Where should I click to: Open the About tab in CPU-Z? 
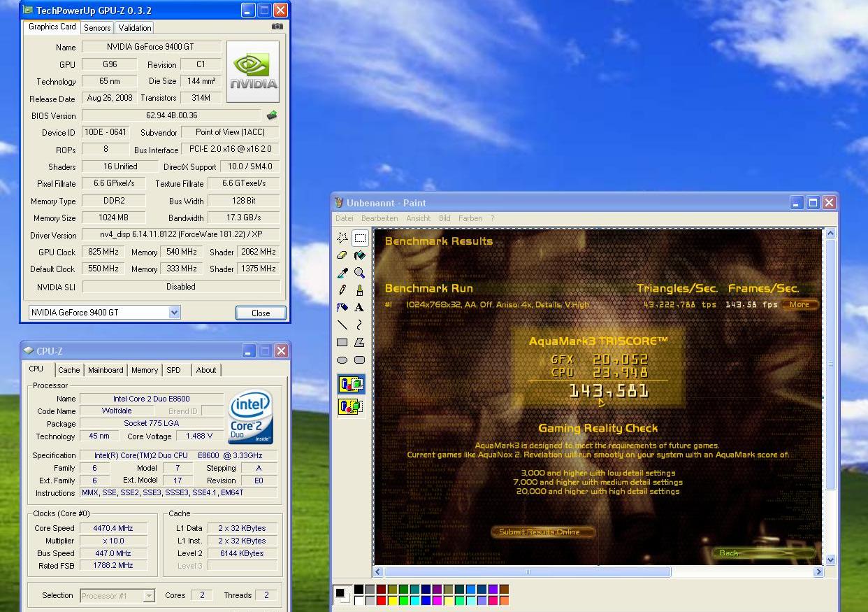pyautogui.click(x=206, y=370)
